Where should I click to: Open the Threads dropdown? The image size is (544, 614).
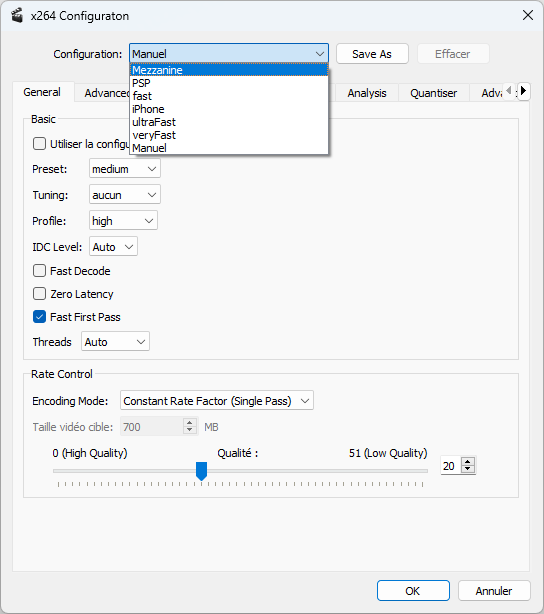[x=115, y=341]
